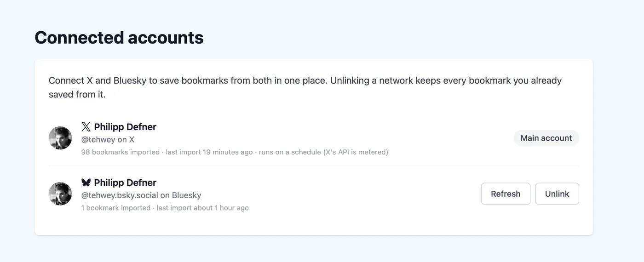The width and height of the screenshot is (644, 262).
Task: Click the 98 bookmarks imported text
Action: click(x=121, y=152)
